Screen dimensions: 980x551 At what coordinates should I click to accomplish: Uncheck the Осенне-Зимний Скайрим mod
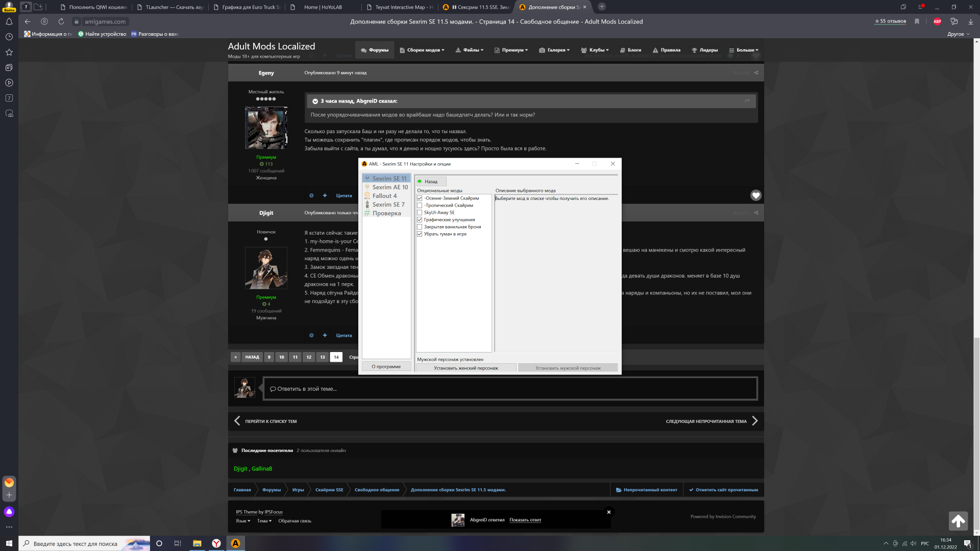[x=420, y=198]
